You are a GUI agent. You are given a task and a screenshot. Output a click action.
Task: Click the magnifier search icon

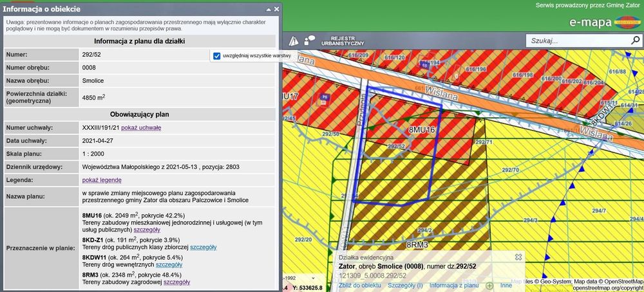636,40
